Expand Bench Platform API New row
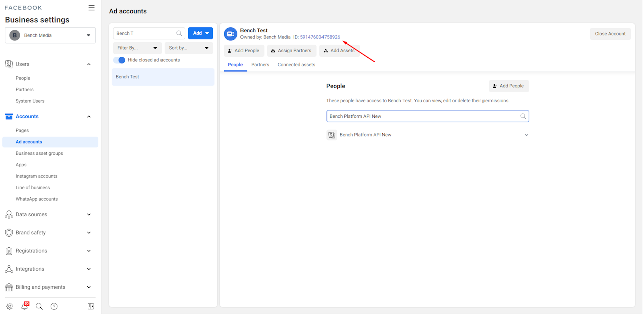644x315 pixels. (526, 135)
